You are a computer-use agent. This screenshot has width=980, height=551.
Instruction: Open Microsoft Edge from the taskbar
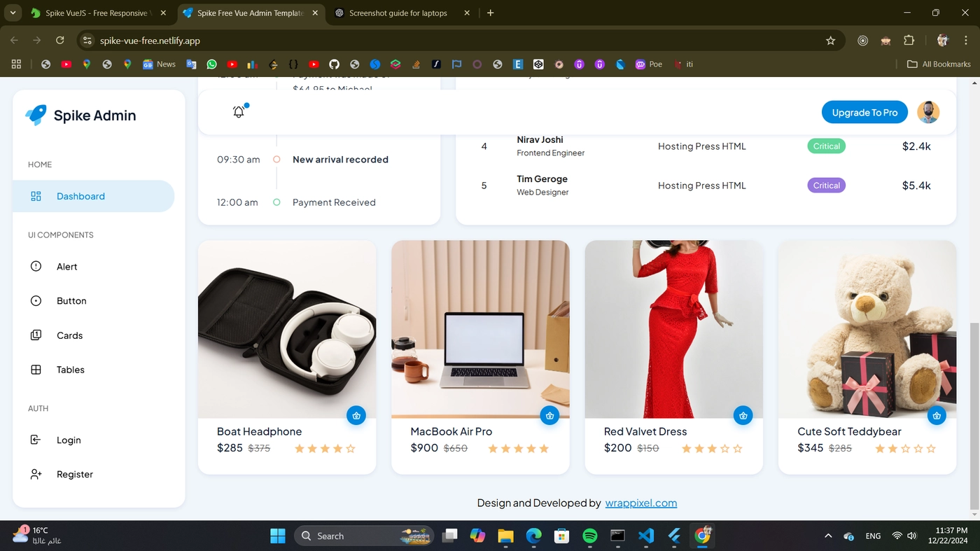pyautogui.click(x=533, y=536)
